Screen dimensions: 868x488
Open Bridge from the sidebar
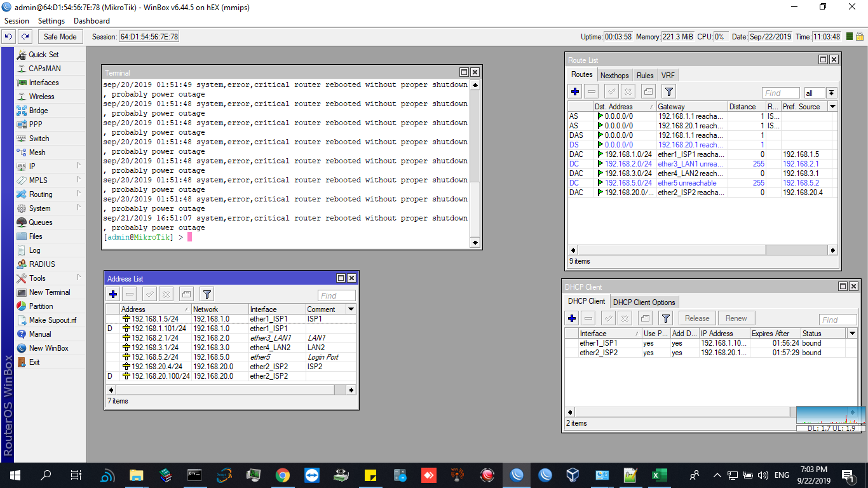pos(50,111)
